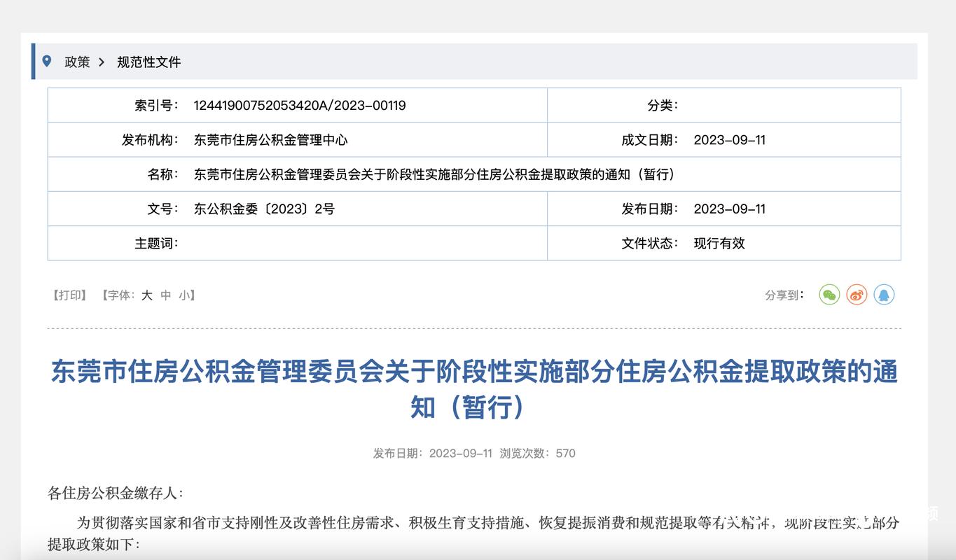Click the 索引号 label cell
Viewport: 956px width, 560px height.
[x=156, y=105]
